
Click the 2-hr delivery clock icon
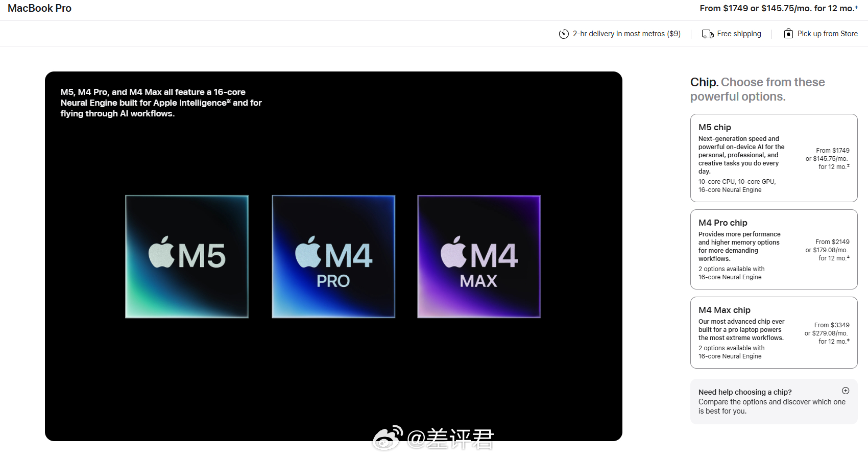pyautogui.click(x=564, y=34)
